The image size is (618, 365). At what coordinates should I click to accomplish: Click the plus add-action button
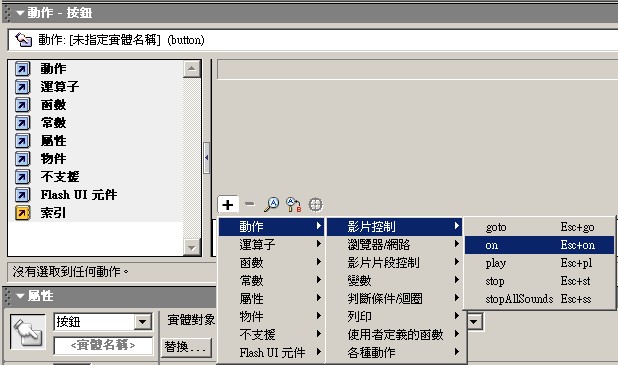pos(227,205)
